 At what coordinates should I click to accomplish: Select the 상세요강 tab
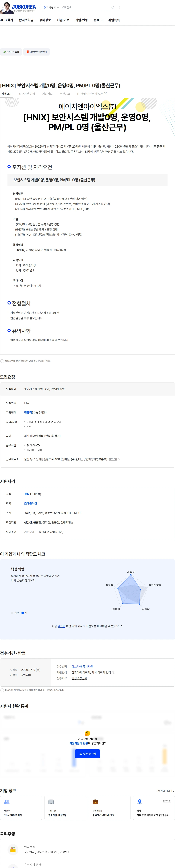pos(6,94)
